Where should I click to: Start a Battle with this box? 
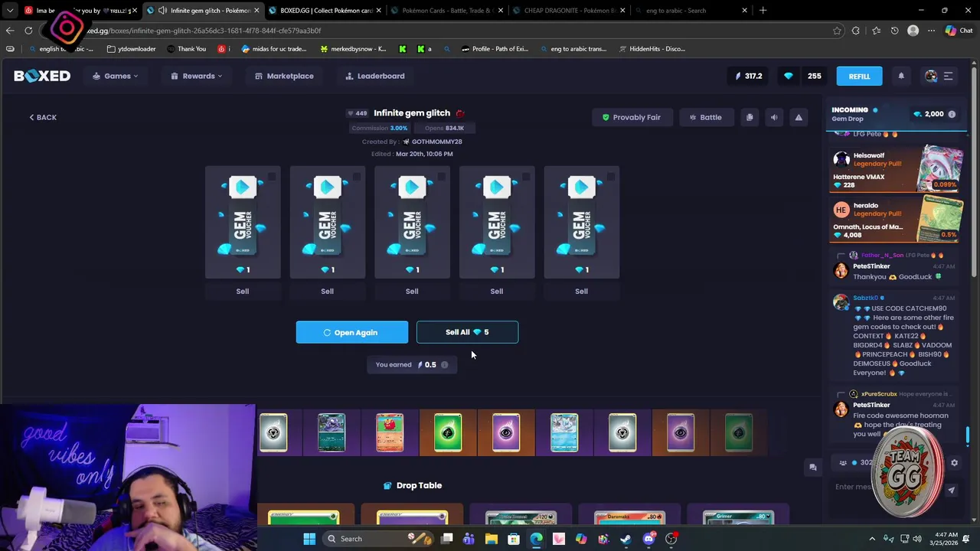(705, 117)
